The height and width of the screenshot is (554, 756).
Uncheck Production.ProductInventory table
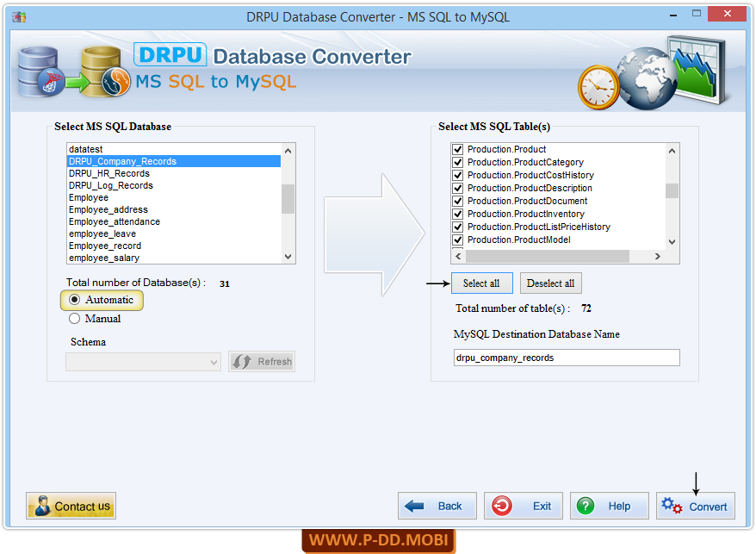[x=458, y=214]
